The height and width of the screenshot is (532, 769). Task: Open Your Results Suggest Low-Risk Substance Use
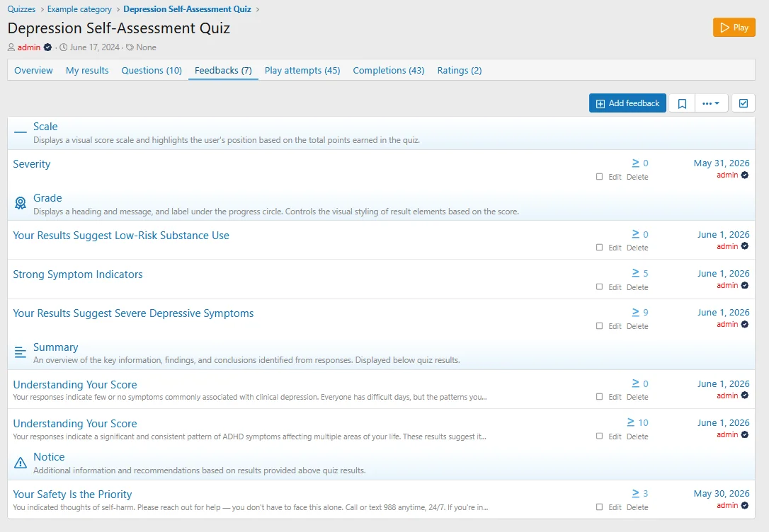point(121,236)
